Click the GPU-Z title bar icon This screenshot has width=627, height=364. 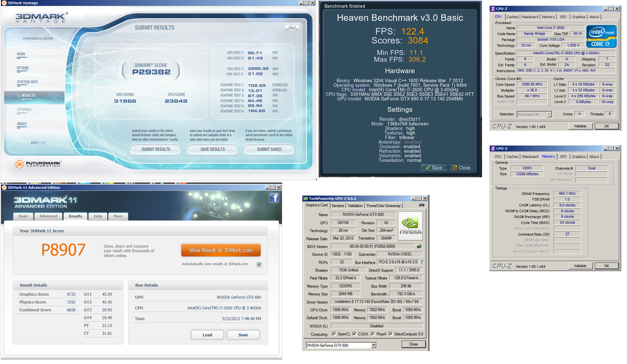pyautogui.click(x=306, y=198)
